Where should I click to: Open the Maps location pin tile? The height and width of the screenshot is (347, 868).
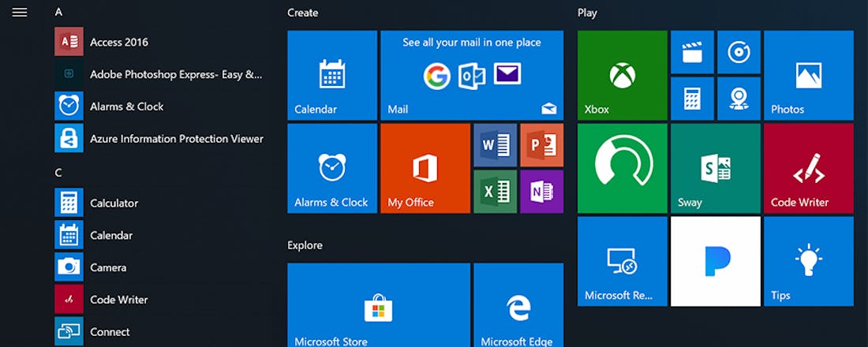[739, 99]
